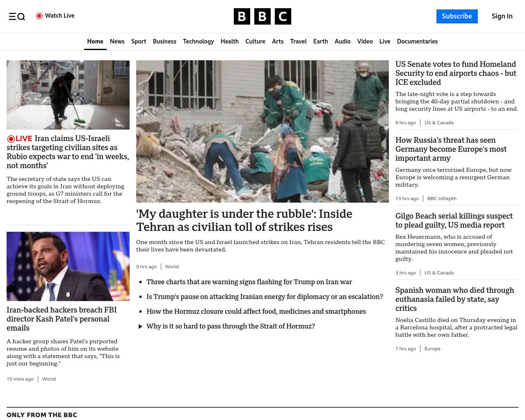Click the BBC logo
This screenshot has width=525, height=420.
262,16
